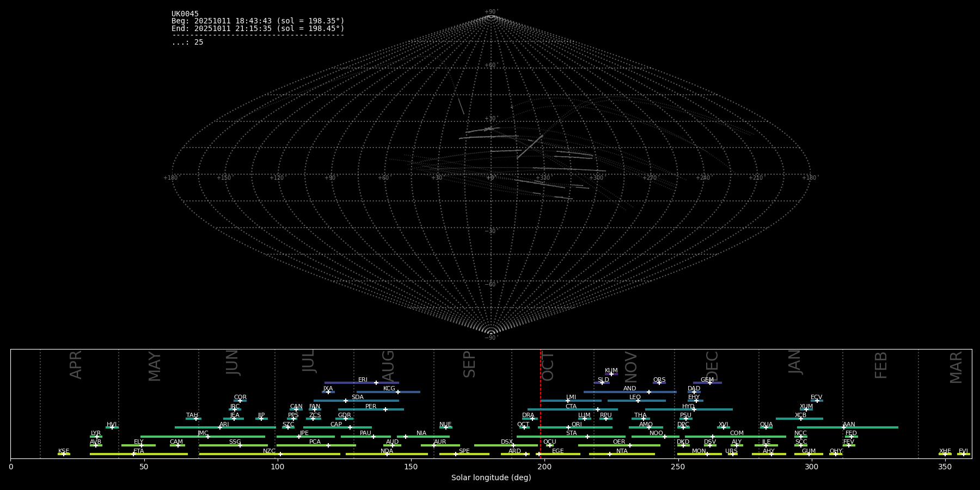The height and width of the screenshot is (490, 980).
Task: Click the peak cross marker on GEM bar
Action: click(x=709, y=383)
